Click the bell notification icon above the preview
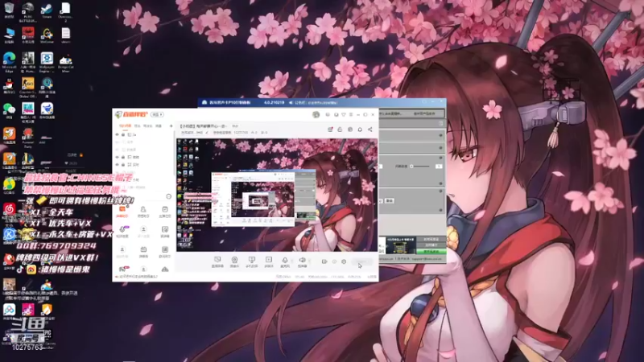 (x=360, y=130)
